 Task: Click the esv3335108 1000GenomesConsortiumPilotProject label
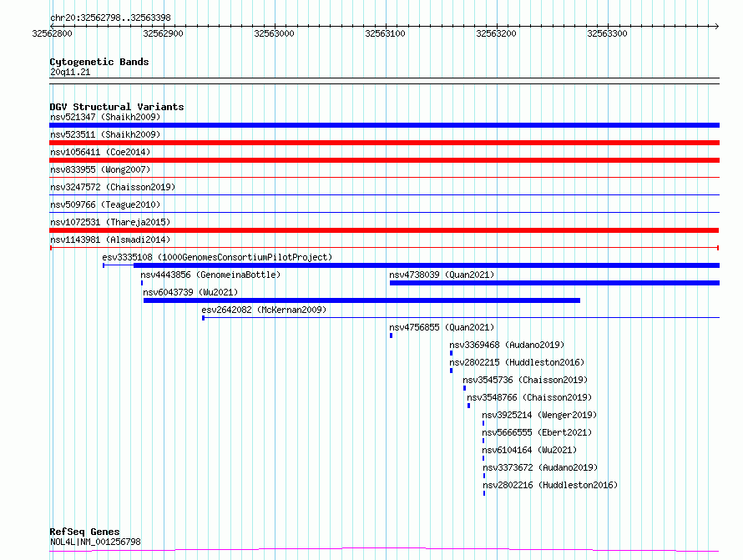(x=217, y=257)
